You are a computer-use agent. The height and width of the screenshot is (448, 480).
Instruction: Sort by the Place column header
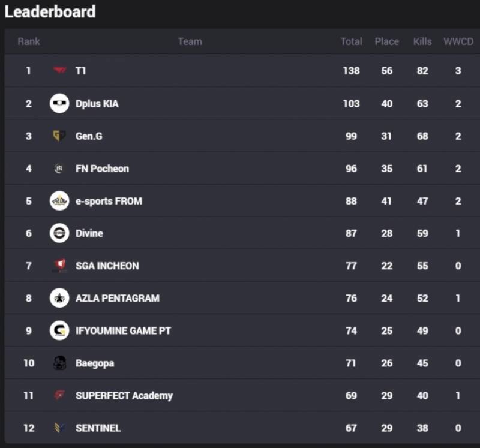click(x=386, y=41)
